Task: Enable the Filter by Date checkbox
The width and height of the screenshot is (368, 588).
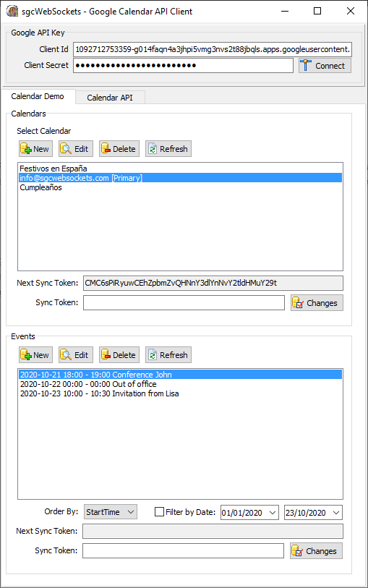Action: point(160,512)
